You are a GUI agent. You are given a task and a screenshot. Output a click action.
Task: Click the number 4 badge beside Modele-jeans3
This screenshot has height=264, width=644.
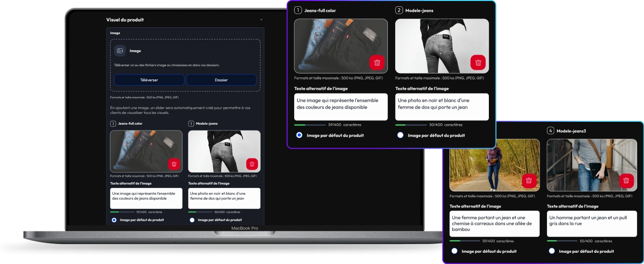[x=550, y=131]
